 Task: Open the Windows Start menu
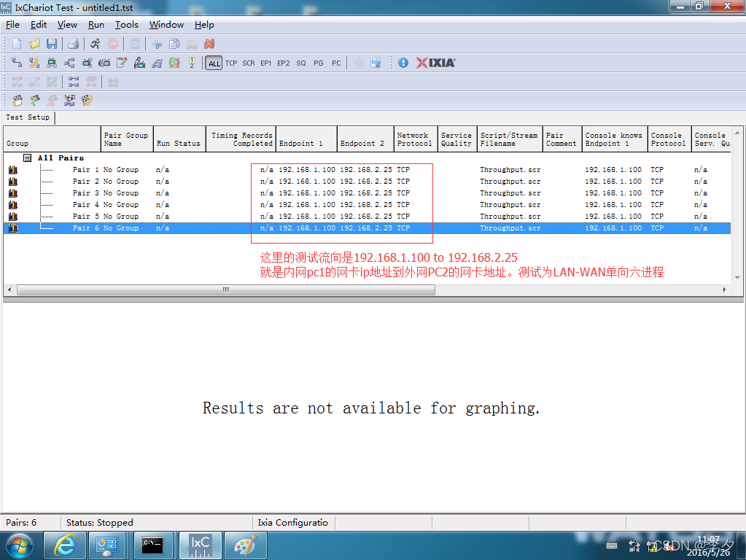click(20, 545)
